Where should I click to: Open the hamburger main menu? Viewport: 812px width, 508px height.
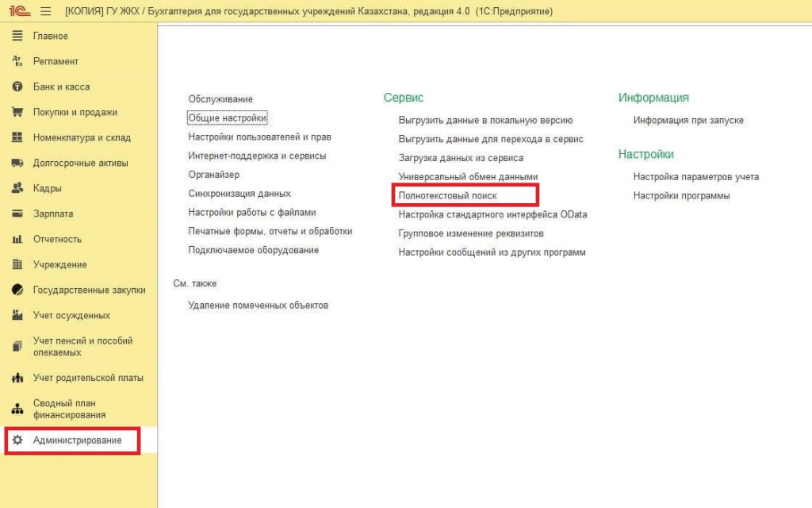(45, 10)
